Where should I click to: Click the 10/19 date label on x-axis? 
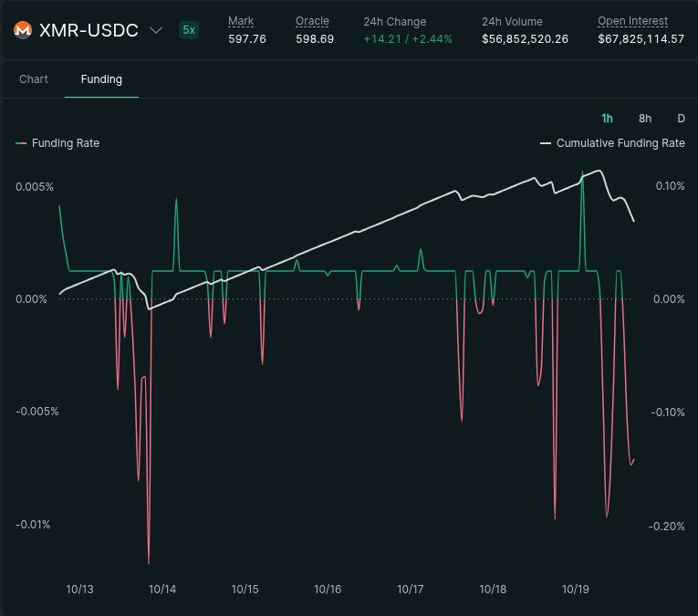(x=575, y=590)
